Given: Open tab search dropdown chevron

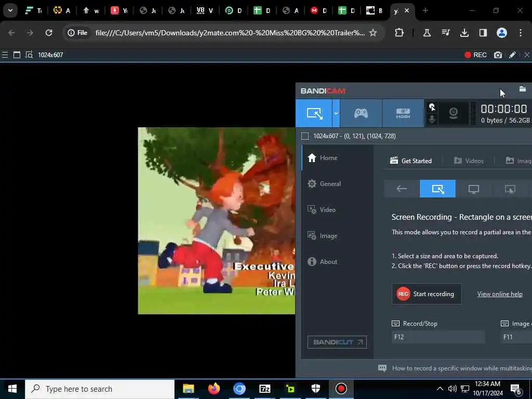Looking at the screenshot, I should (10, 10).
